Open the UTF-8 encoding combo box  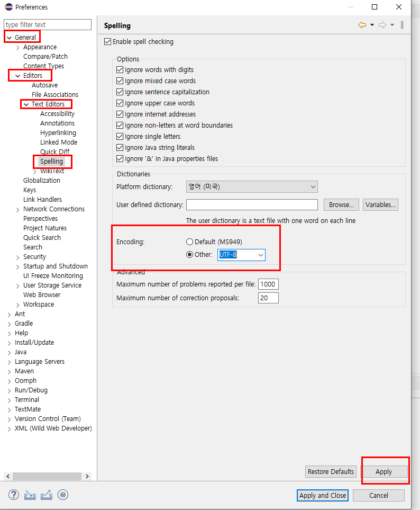(x=241, y=255)
